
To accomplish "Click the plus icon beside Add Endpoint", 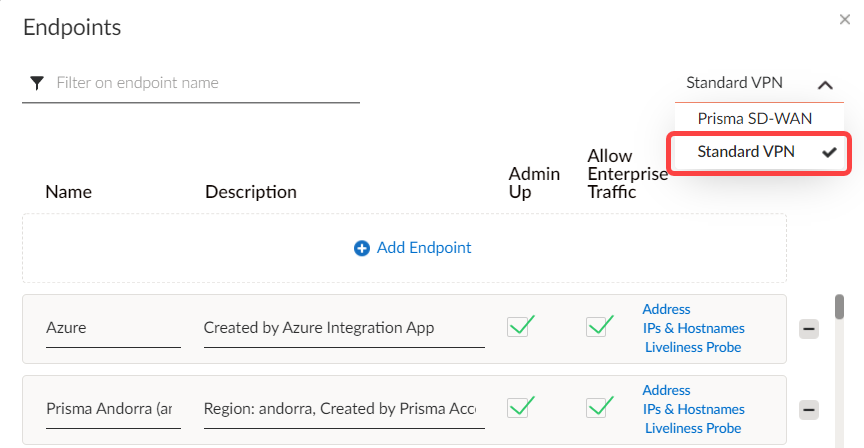I will [362, 248].
